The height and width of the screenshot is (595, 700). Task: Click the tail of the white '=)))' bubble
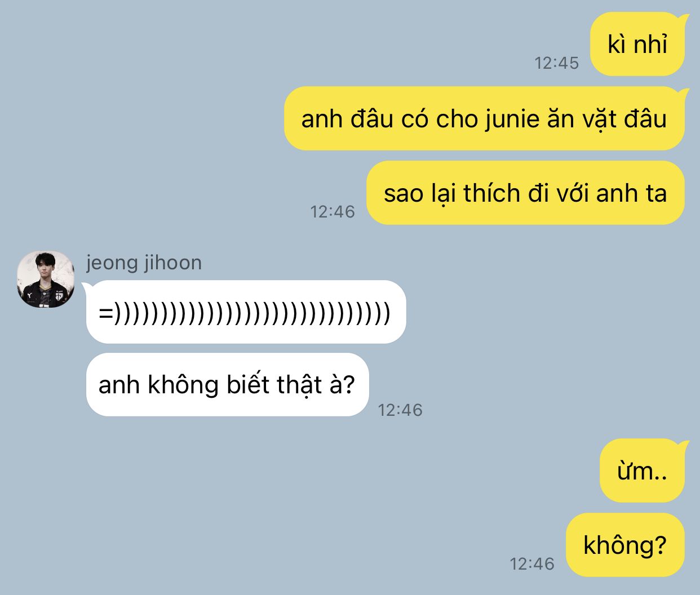click(x=87, y=287)
